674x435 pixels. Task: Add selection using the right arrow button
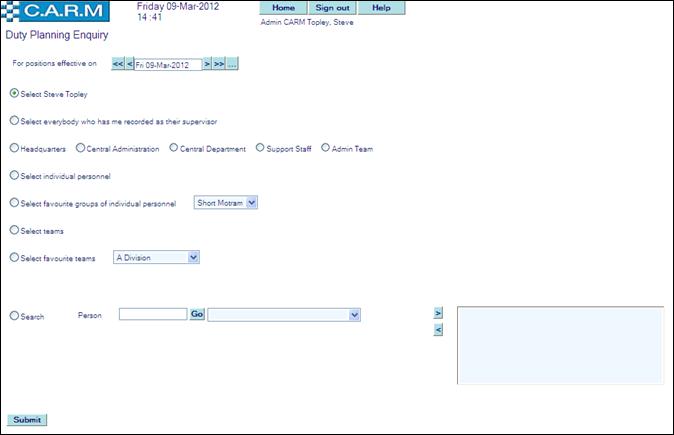438,313
